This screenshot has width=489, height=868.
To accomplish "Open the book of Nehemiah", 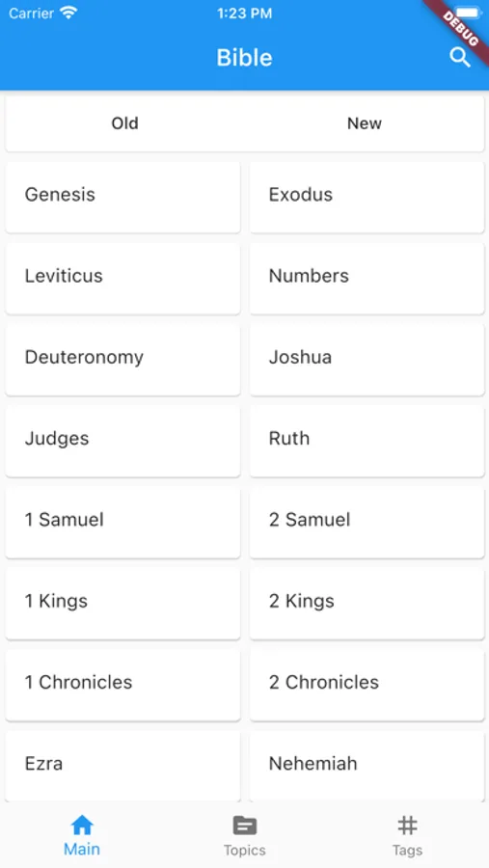I will pyautogui.click(x=367, y=766).
